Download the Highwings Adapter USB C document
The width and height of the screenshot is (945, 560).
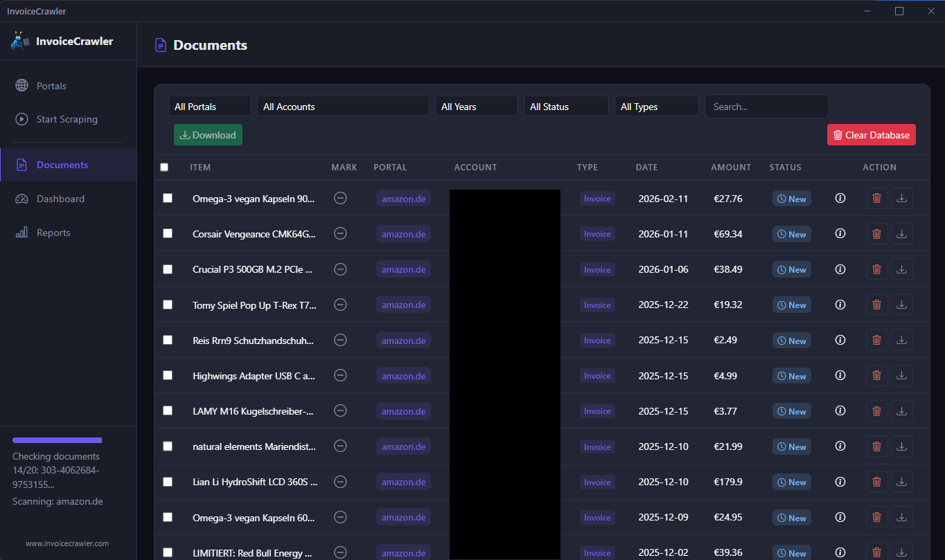[901, 375]
